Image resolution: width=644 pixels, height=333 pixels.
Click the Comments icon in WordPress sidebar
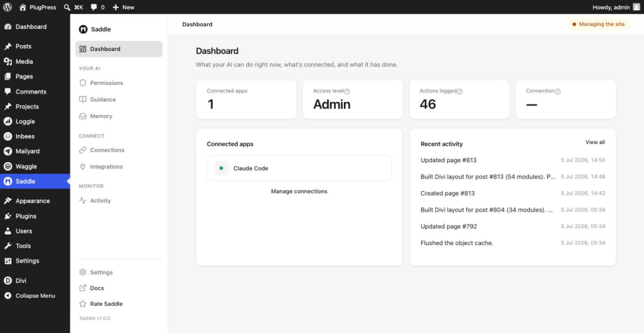[8, 92]
